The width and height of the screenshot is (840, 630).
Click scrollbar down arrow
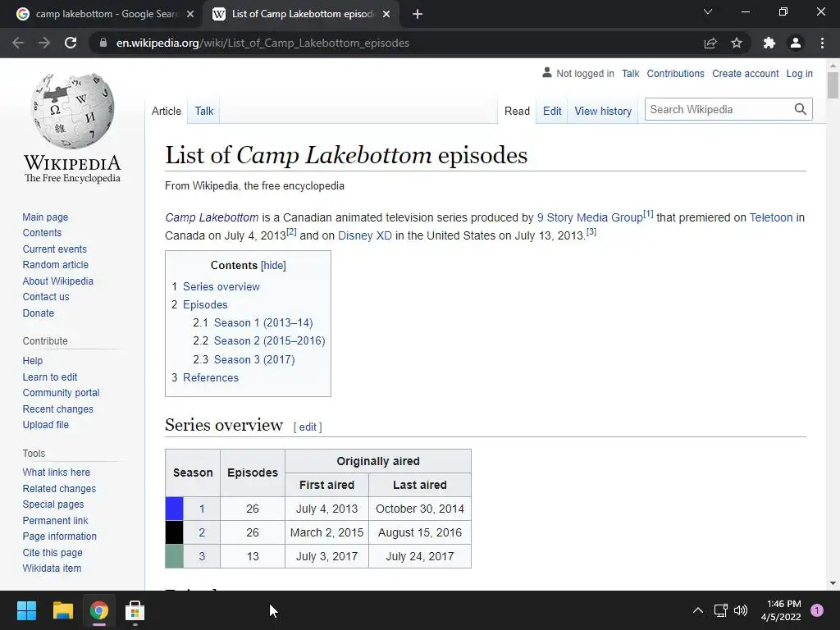833,583
